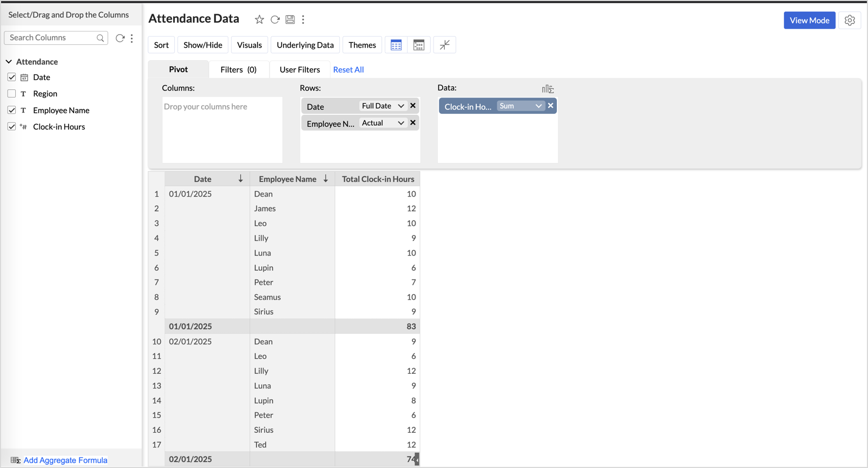The width and height of the screenshot is (868, 468).
Task: Click the Reset All link
Action: [x=348, y=69]
